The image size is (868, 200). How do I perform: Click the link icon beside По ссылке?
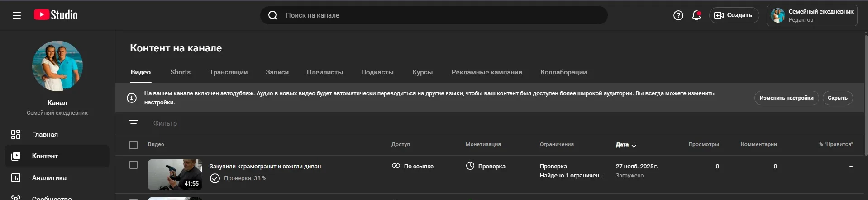coord(396,166)
